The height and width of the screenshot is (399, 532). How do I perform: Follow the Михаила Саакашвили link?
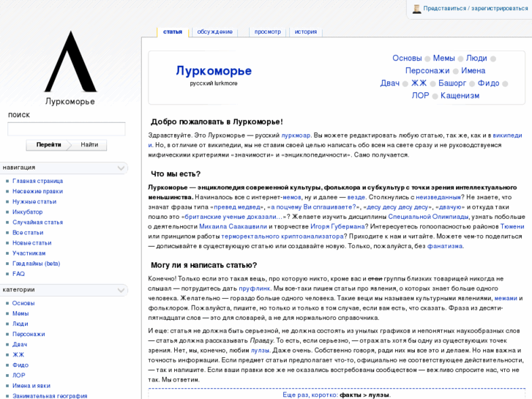point(233,226)
